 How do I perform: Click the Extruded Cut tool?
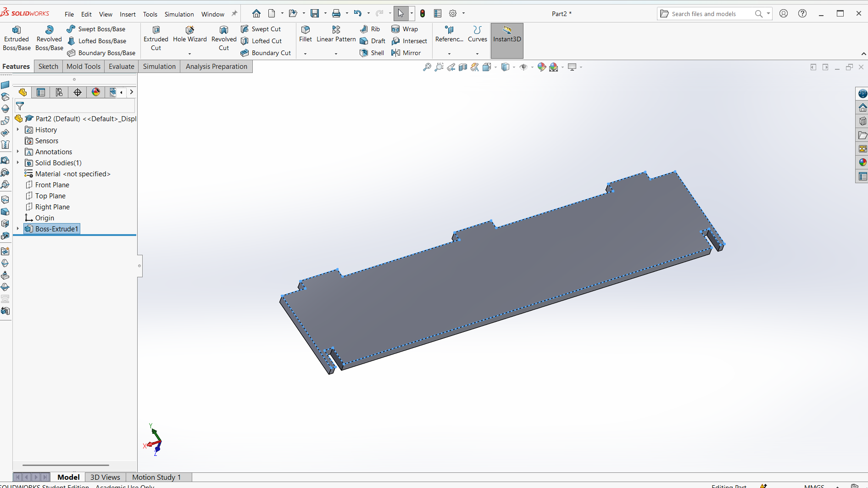(x=156, y=38)
